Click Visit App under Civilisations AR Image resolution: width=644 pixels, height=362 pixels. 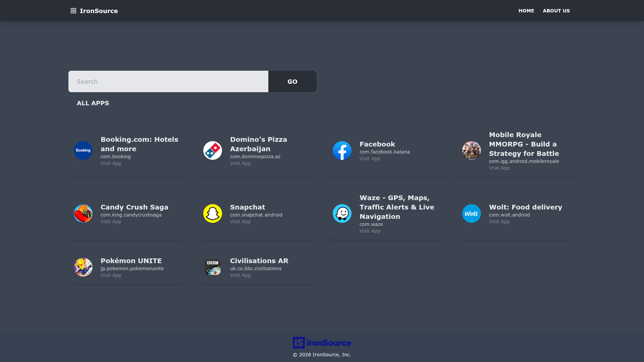click(x=240, y=275)
